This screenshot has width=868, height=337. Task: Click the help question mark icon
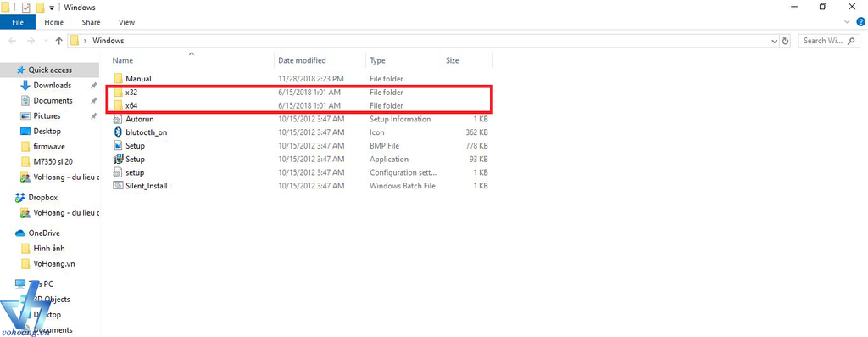coord(861,22)
